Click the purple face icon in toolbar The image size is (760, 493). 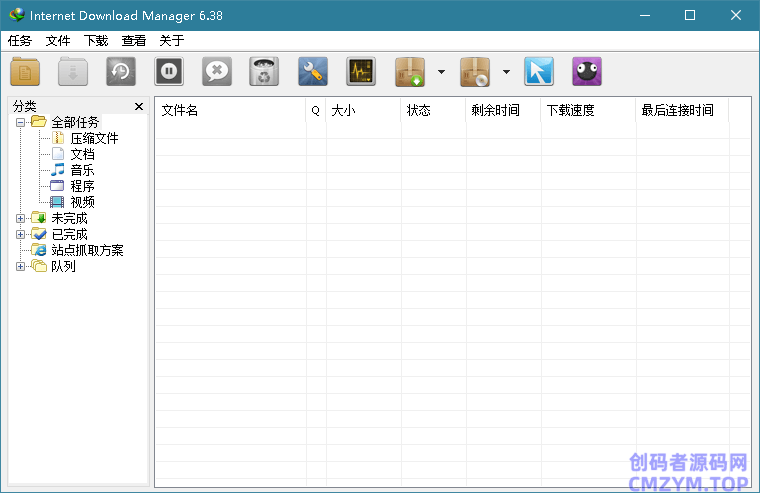point(587,72)
